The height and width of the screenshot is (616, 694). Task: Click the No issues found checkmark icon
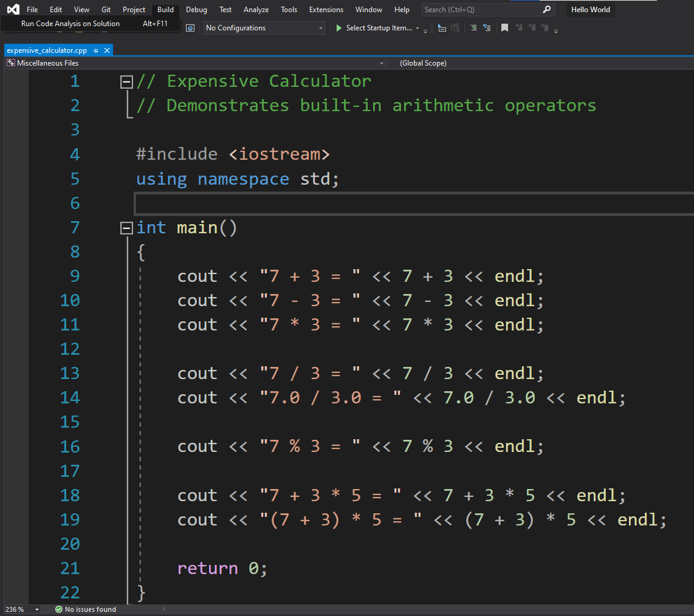click(58, 609)
